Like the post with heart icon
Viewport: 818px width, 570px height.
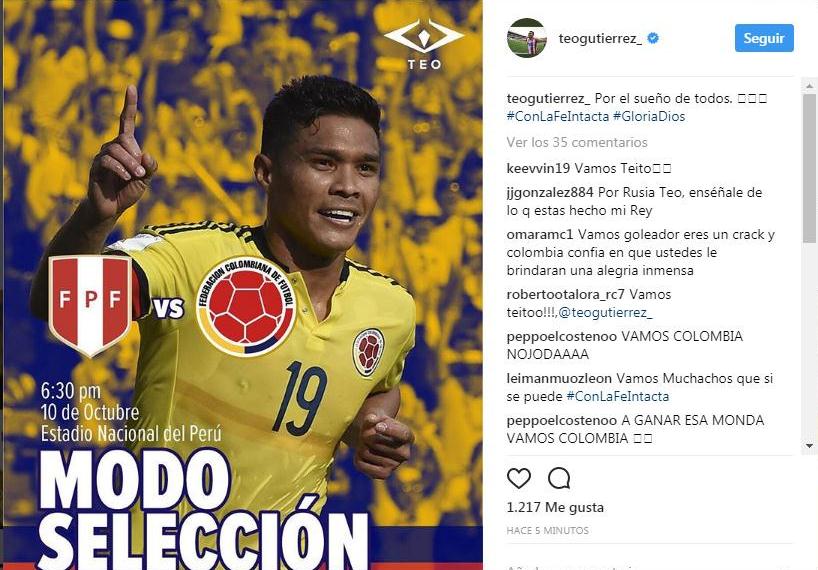519,478
